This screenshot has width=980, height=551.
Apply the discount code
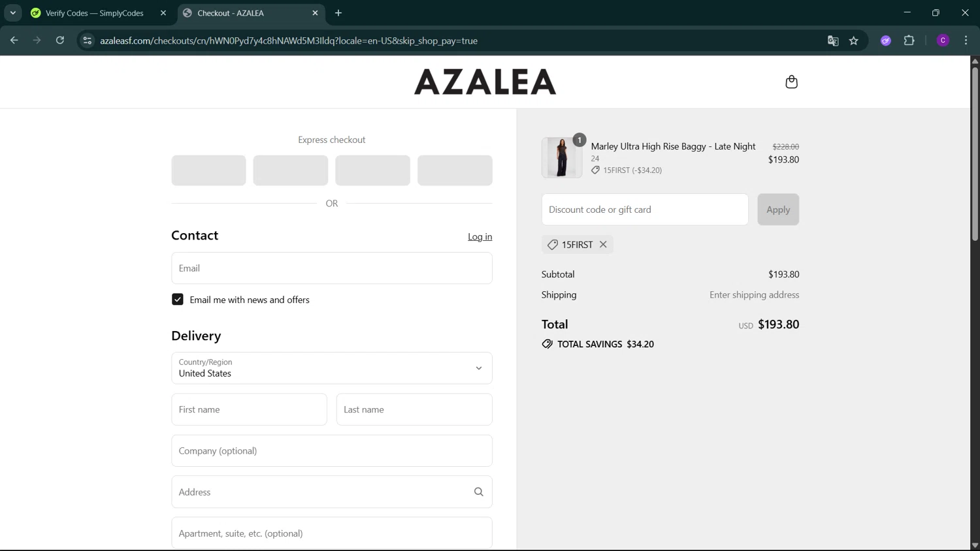point(778,210)
